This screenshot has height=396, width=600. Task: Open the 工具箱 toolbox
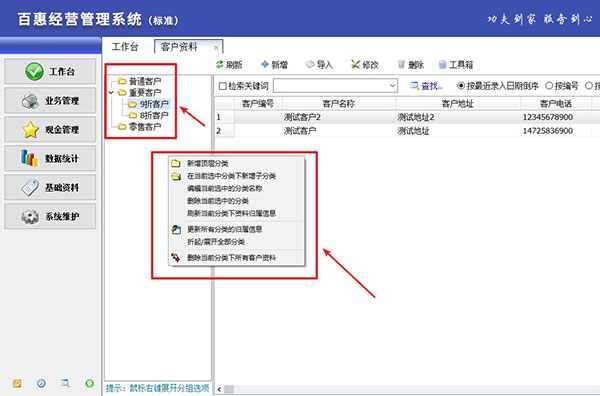[456, 65]
